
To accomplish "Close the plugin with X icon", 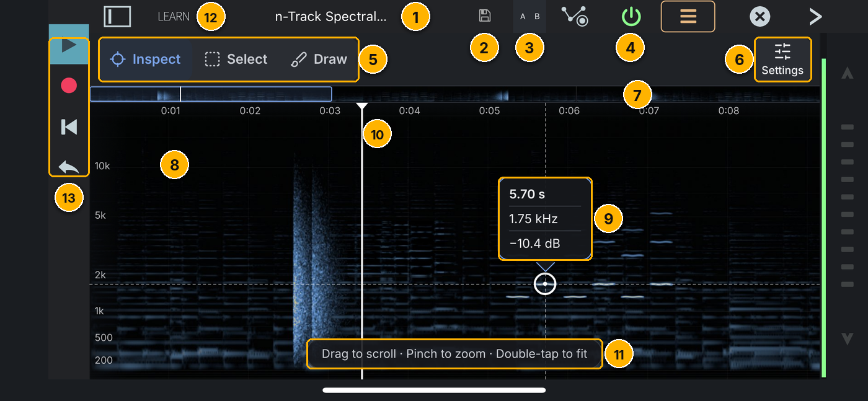I will coord(759,17).
